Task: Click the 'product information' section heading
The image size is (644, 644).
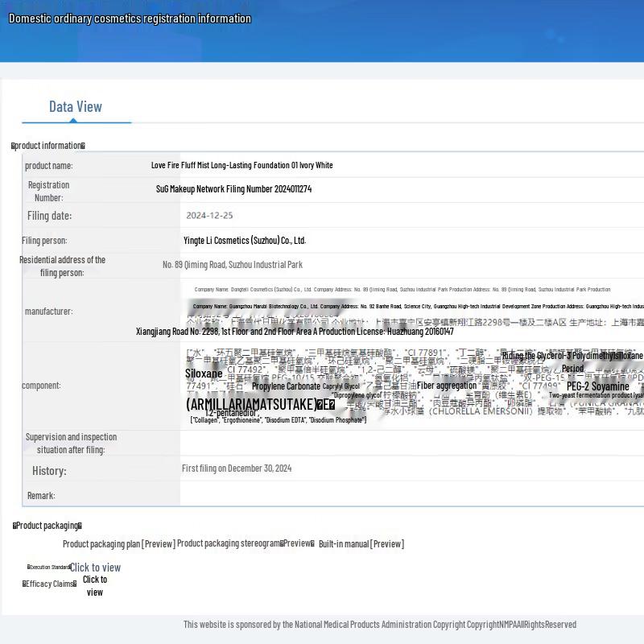Action: point(48,146)
